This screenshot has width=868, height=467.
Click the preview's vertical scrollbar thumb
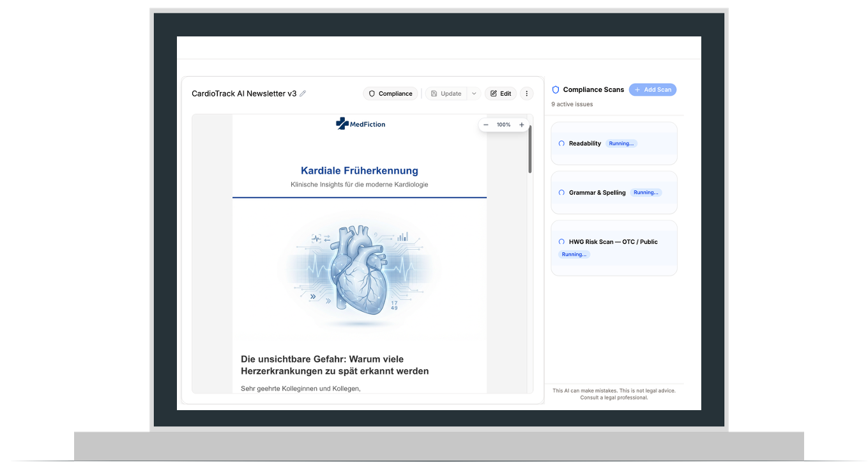click(529, 150)
